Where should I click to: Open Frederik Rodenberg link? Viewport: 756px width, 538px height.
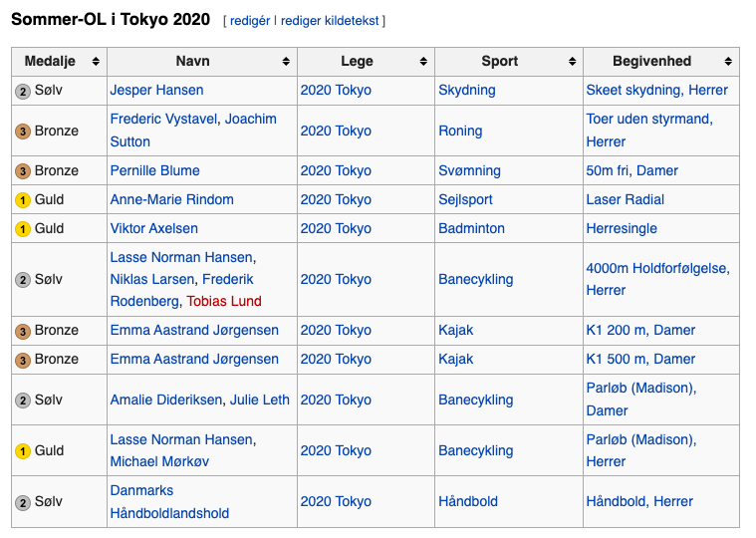[181, 290]
